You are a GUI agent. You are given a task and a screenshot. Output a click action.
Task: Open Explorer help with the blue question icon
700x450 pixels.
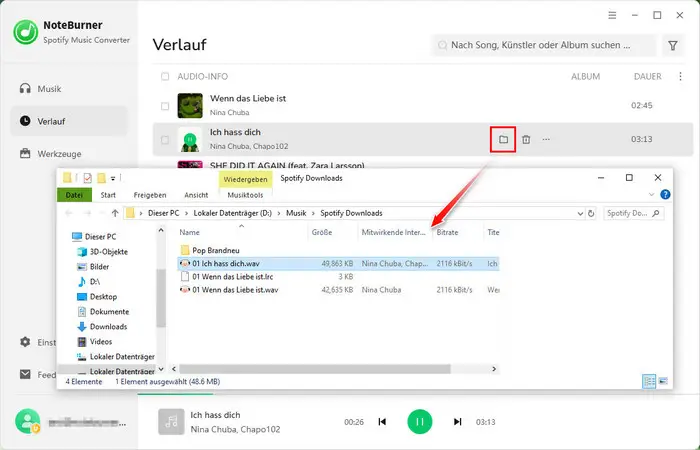pos(665,195)
